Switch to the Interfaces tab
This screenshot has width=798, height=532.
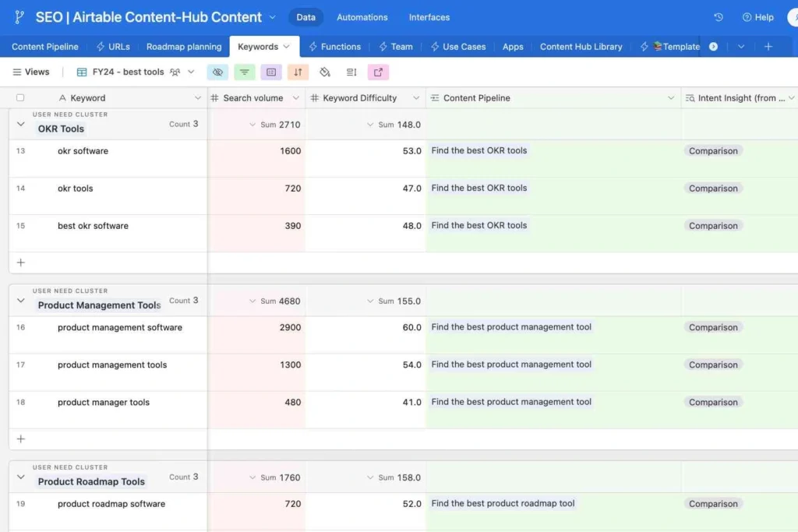(x=429, y=17)
